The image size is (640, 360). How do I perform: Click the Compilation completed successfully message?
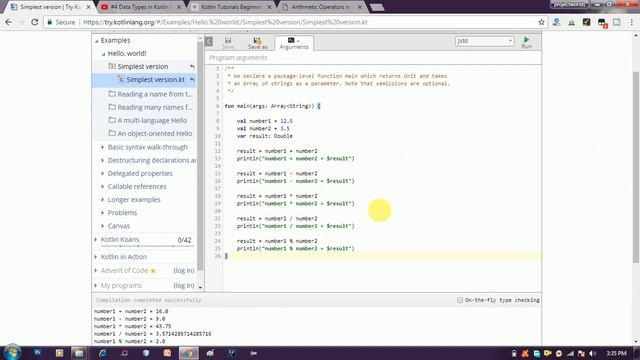(x=149, y=300)
